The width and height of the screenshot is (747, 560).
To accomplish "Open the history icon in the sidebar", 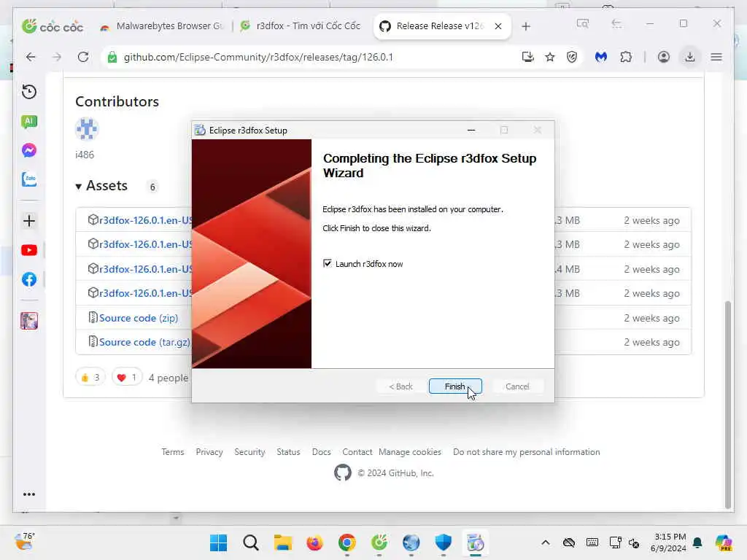I will coord(29,91).
